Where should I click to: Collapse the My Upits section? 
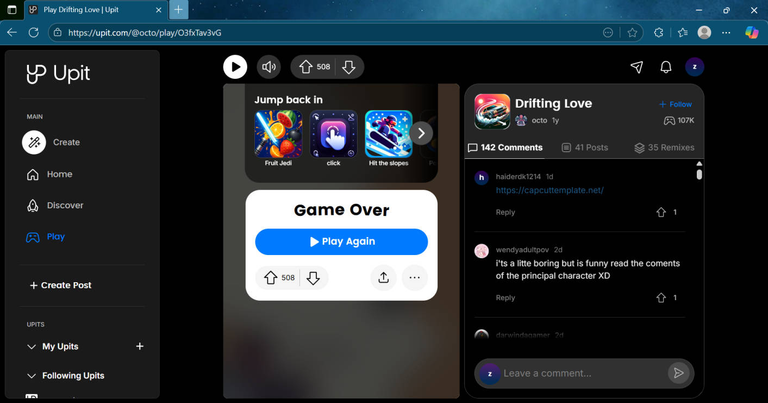tap(31, 346)
